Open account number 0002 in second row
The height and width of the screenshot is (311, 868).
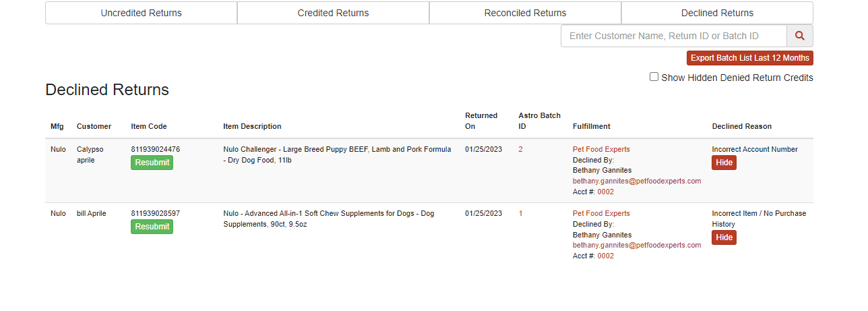606,256
